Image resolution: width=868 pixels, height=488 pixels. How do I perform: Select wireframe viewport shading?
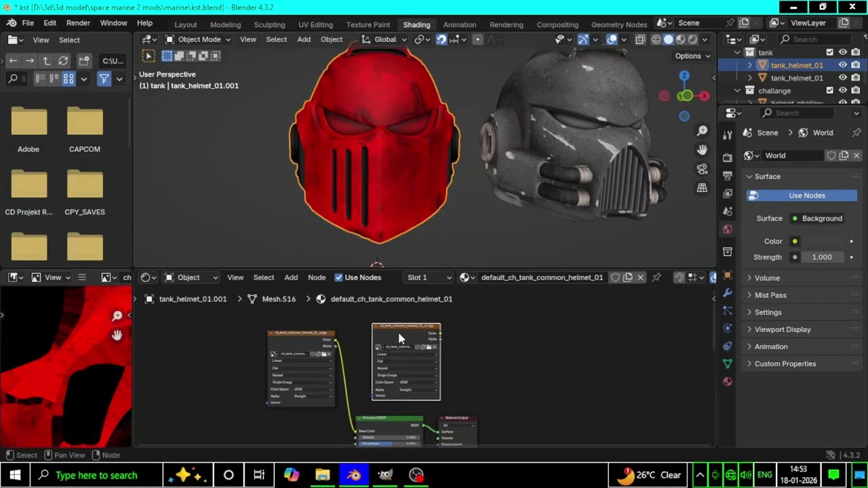[656, 39]
